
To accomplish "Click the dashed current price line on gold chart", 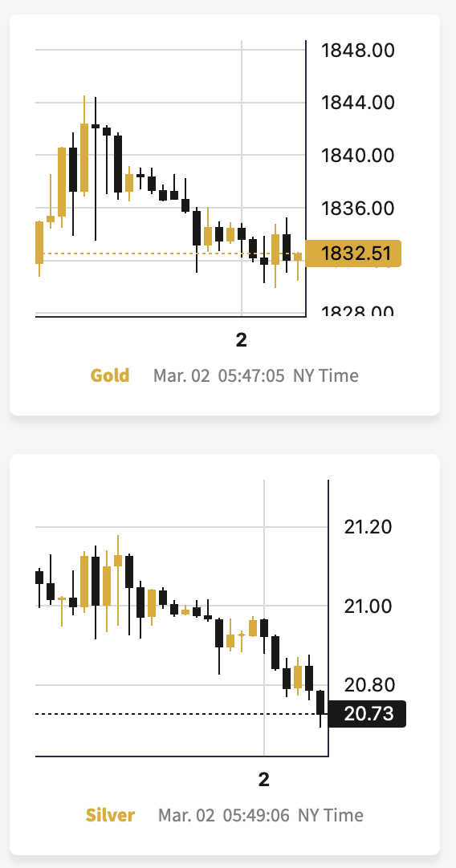I will coord(170,254).
